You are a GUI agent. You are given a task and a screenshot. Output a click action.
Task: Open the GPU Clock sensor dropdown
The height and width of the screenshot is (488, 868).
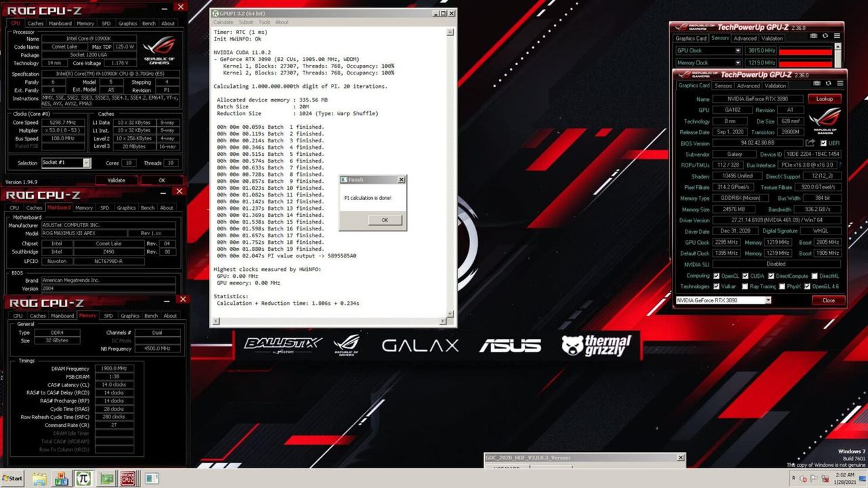point(738,51)
